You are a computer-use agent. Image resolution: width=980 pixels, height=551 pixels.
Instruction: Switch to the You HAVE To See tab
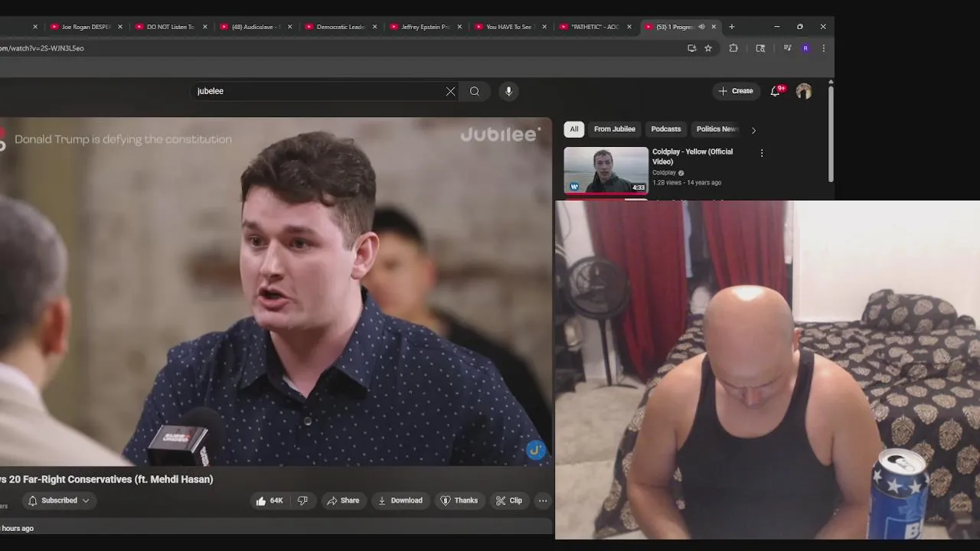click(508, 27)
